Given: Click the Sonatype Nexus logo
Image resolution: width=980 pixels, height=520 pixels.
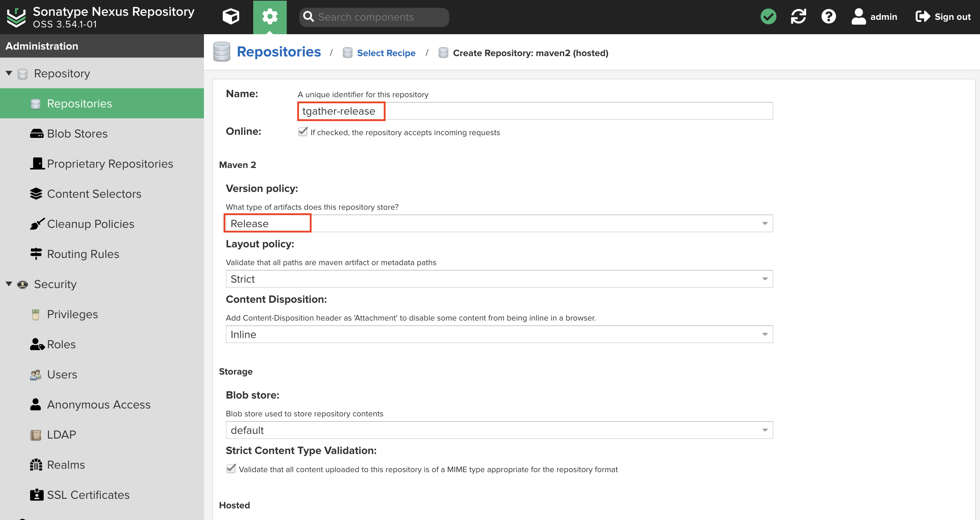Looking at the screenshot, I should tap(16, 17).
